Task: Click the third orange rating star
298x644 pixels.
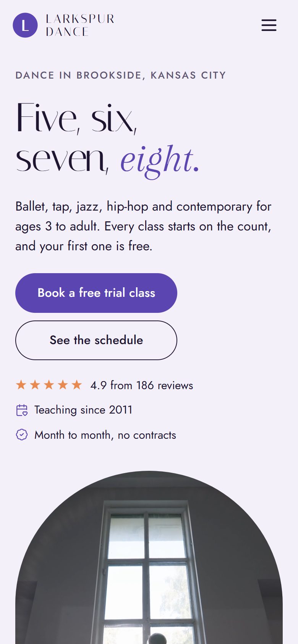Action: coord(49,385)
